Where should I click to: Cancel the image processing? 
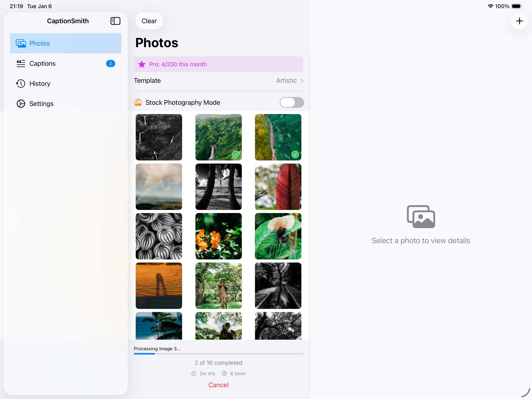pos(218,385)
